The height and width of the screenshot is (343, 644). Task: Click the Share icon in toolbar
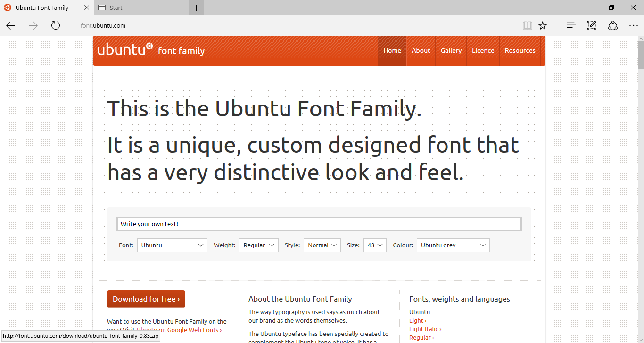pyautogui.click(x=612, y=25)
